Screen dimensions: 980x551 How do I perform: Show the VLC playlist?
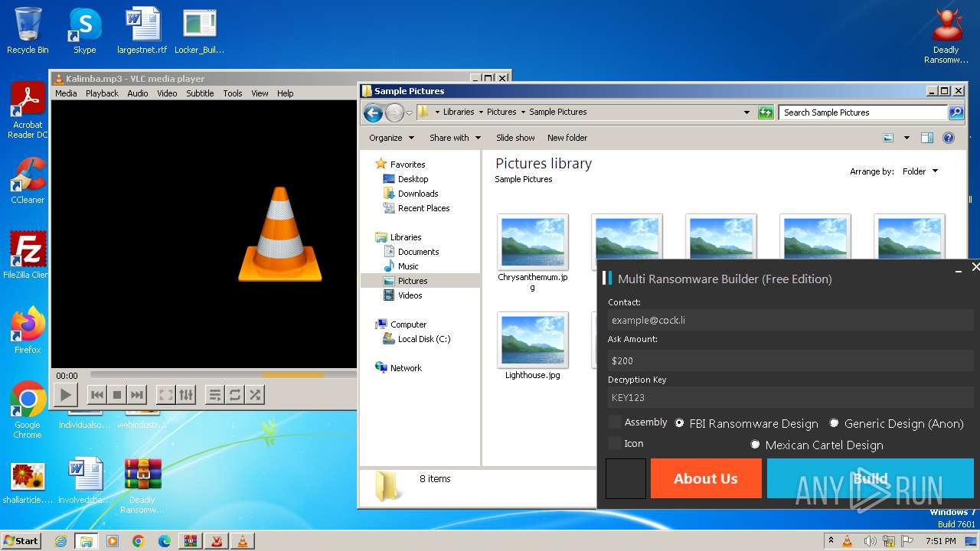pos(215,395)
